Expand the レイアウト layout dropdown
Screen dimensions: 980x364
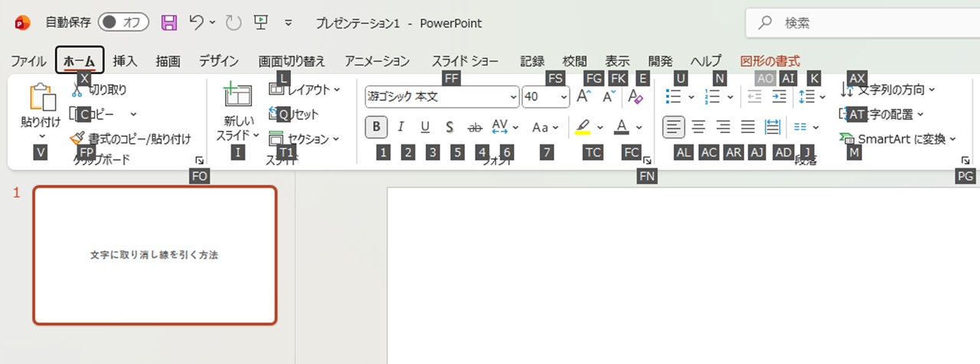point(304,89)
